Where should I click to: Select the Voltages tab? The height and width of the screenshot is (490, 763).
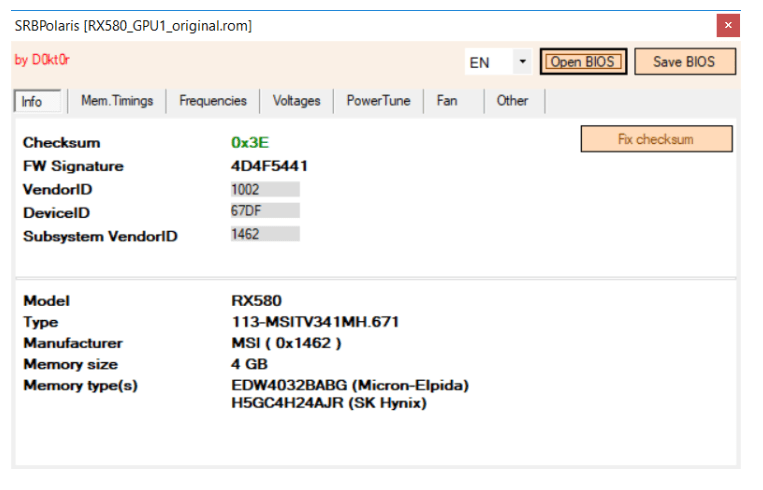pyautogui.click(x=297, y=101)
